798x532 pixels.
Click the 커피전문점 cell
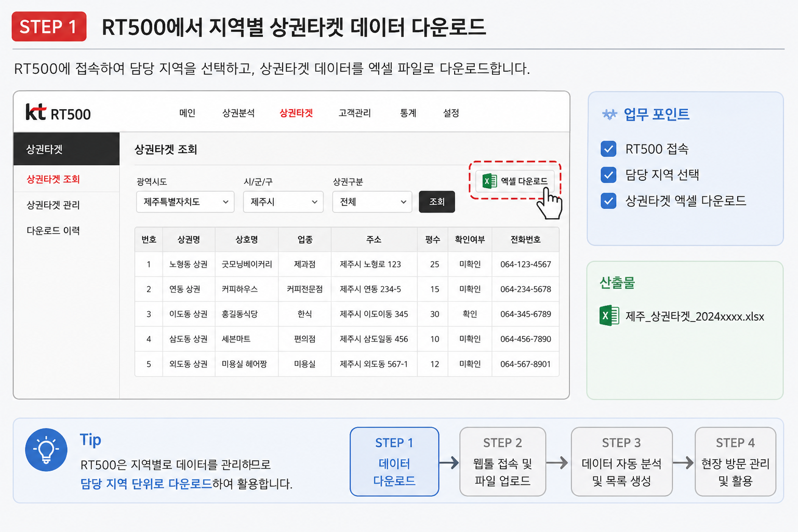tap(305, 289)
